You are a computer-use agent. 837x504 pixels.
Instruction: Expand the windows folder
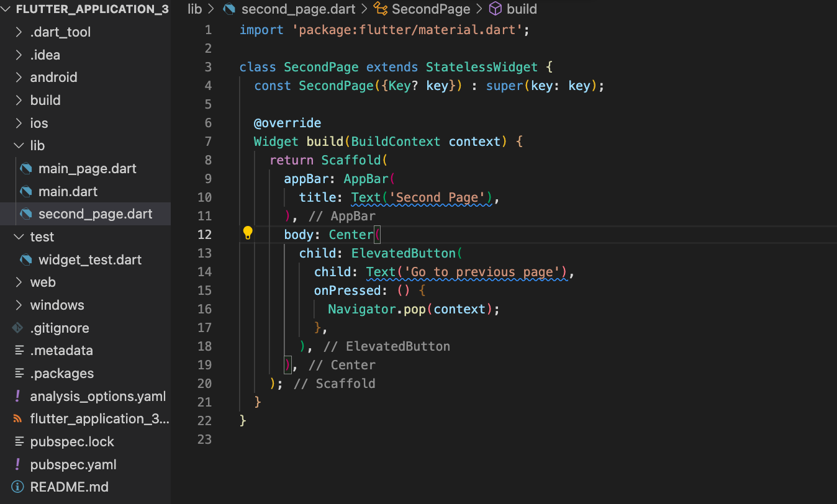coord(19,305)
